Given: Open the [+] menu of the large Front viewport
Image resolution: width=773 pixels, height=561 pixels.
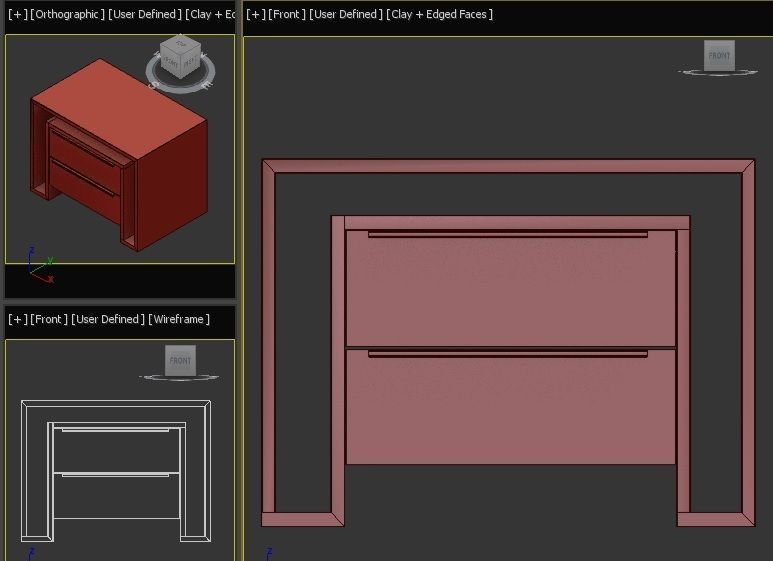Looking at the screenshot, I should (256, 15).
